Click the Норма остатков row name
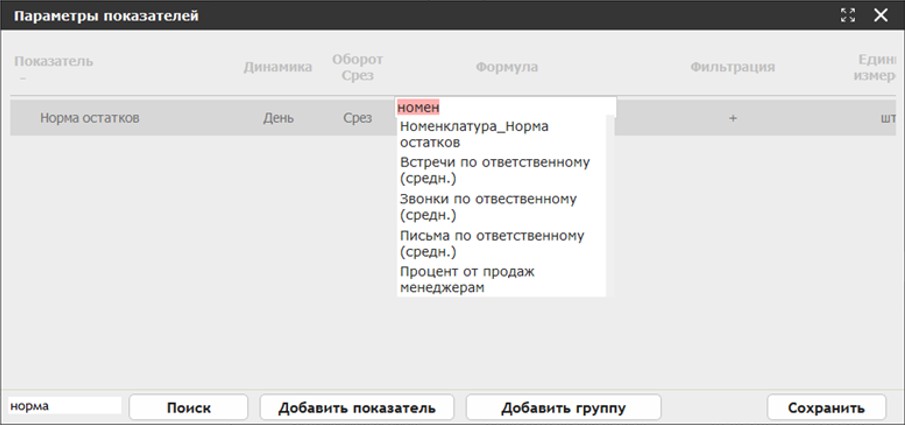 pyautogui.click(x=89, y=118)
